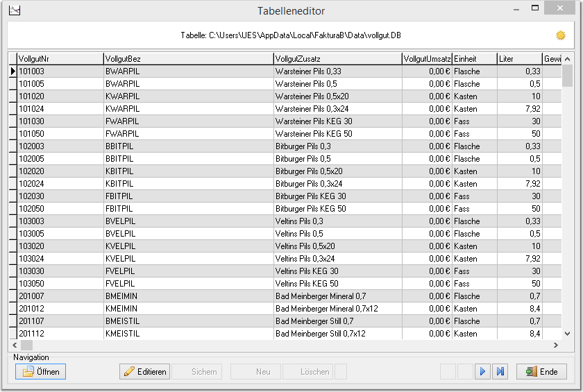The width and height of the screenshot is (583, 392).
Task: Click Liter value 7,92 in row 103024
Action: [519, 259]
